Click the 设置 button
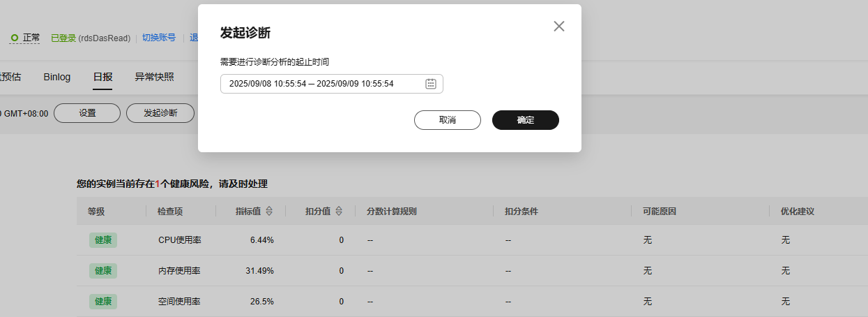The image size is (868, 317). [87, 113]
